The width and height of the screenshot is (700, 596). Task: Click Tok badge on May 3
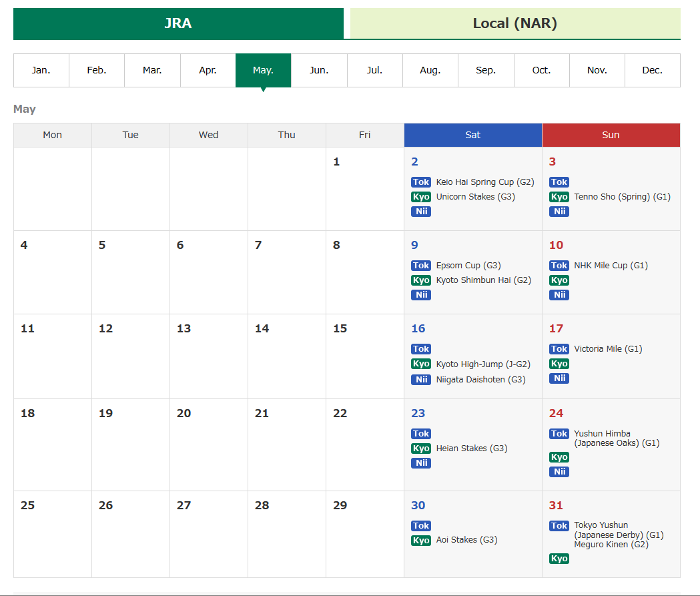559,182
